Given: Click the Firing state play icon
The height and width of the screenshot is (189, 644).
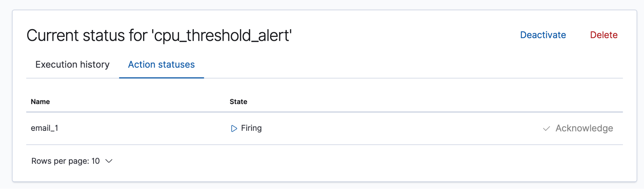Looking at the screenshot, I should tap(234, 128).
